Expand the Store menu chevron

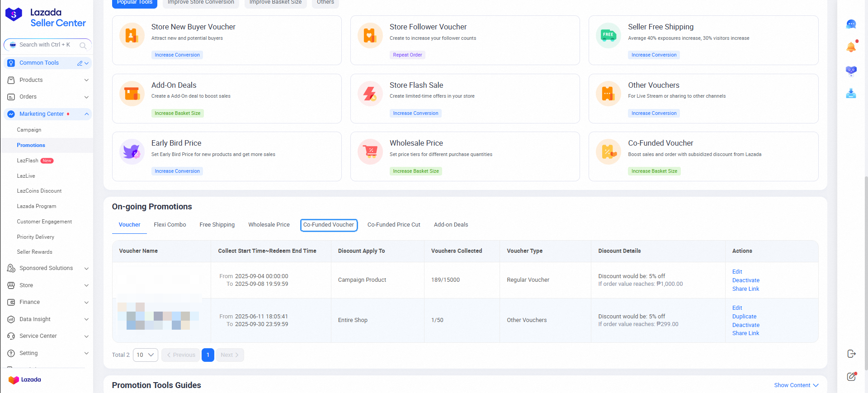click(86, 285)
